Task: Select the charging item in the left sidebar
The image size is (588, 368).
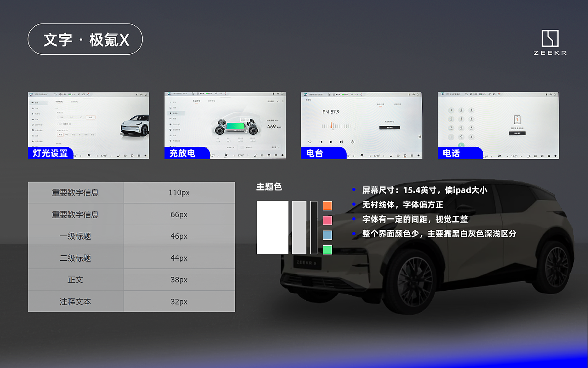Action: pyautogui.click(x=176, y=113)
